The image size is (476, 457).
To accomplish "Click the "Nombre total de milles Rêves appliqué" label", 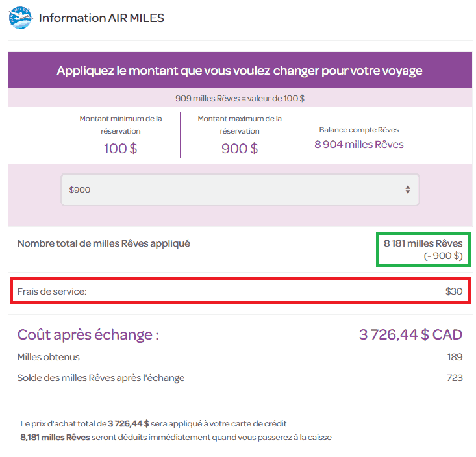I will point(104,243).
